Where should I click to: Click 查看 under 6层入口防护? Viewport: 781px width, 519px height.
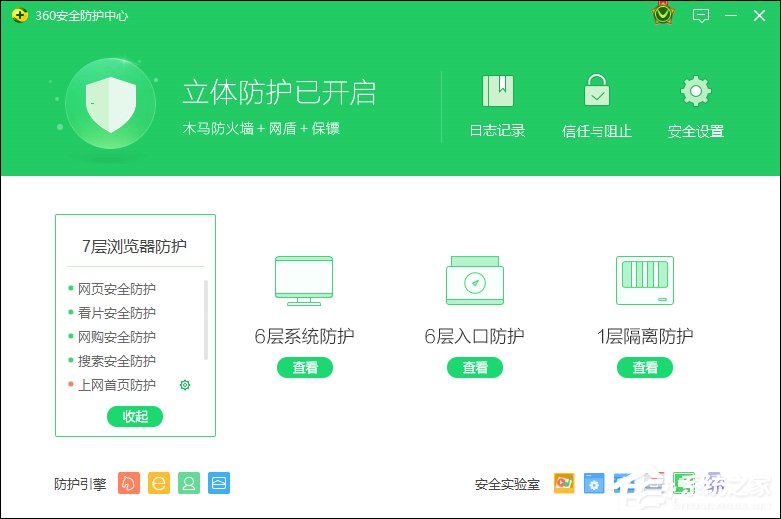(x=475, y=368)
